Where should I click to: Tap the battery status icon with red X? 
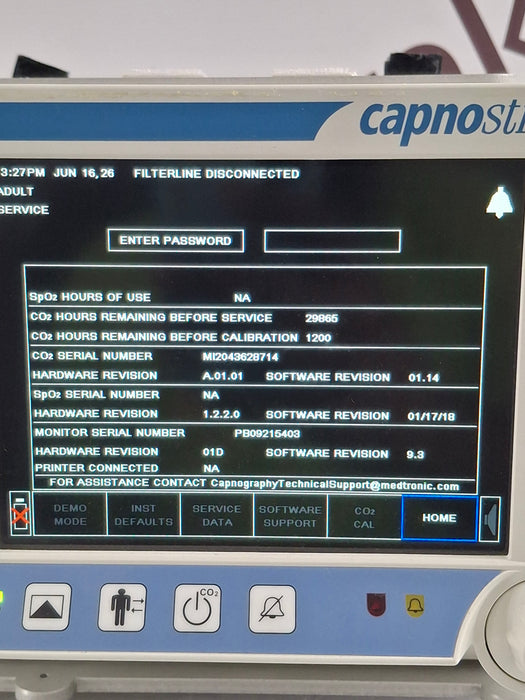20,513
